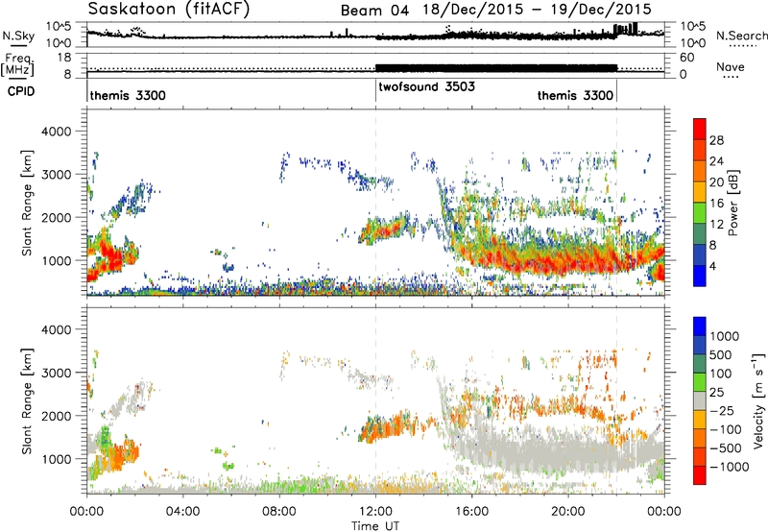Click the 'Freq. [MHz]' axis label

click(x=17, y=64)
